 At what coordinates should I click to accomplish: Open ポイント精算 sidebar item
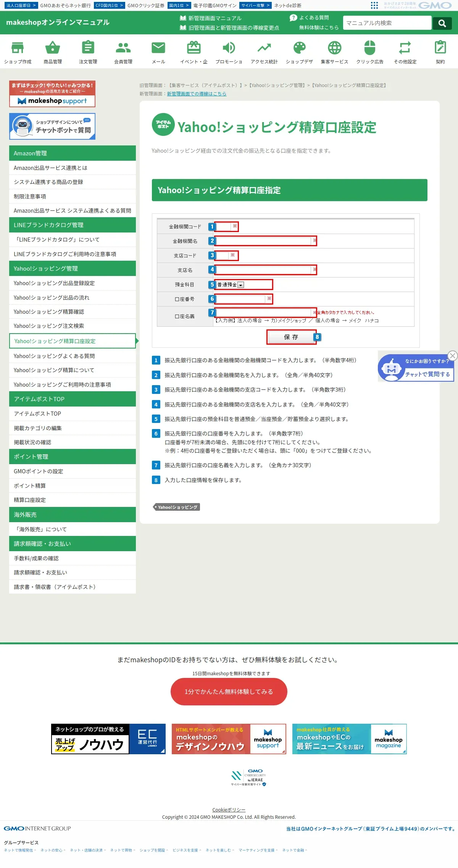click(x=73, y=486)
